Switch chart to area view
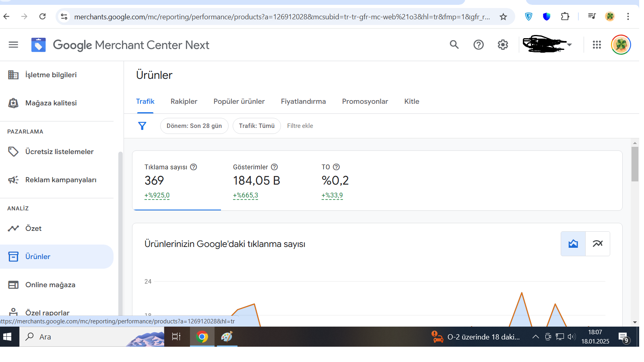This screenshot has width=644, height=362. click(x=573, y=244)
